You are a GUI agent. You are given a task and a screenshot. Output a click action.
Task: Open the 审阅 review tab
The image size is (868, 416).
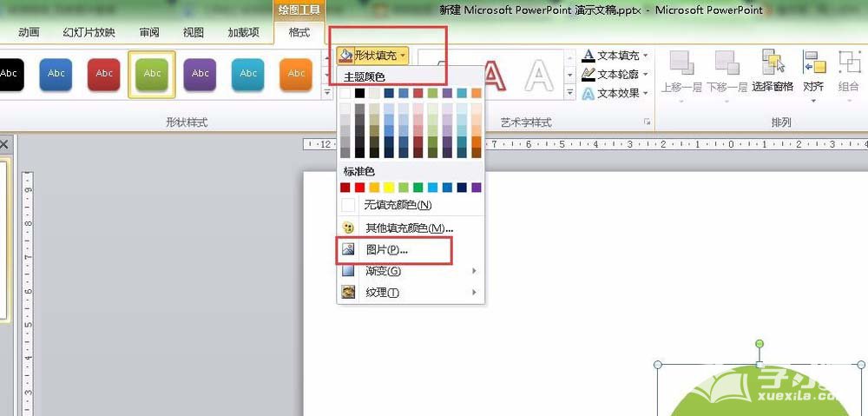point(149,32)
